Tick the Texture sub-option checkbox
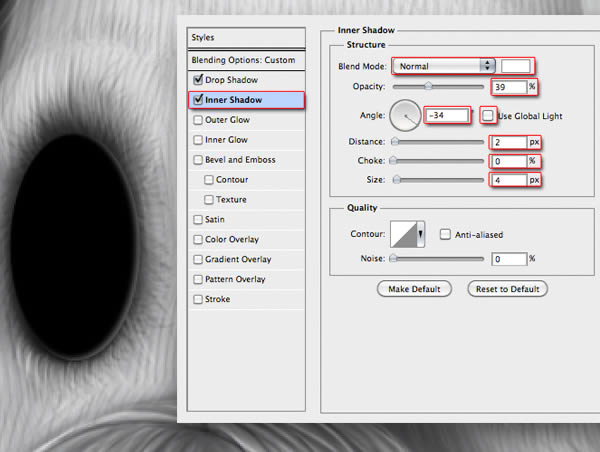 click(209, 199)
